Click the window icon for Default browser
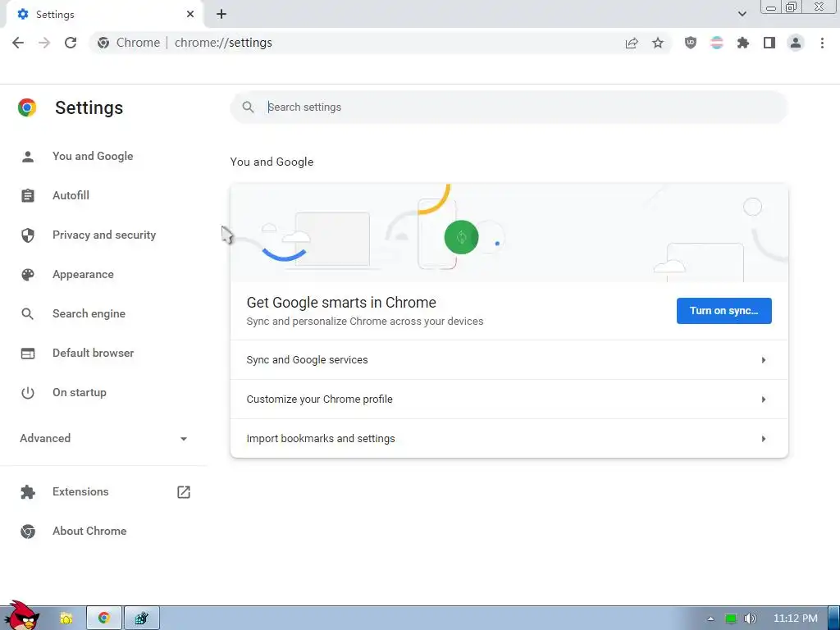The width and height of the screenshot is (840, 630). 28,354
